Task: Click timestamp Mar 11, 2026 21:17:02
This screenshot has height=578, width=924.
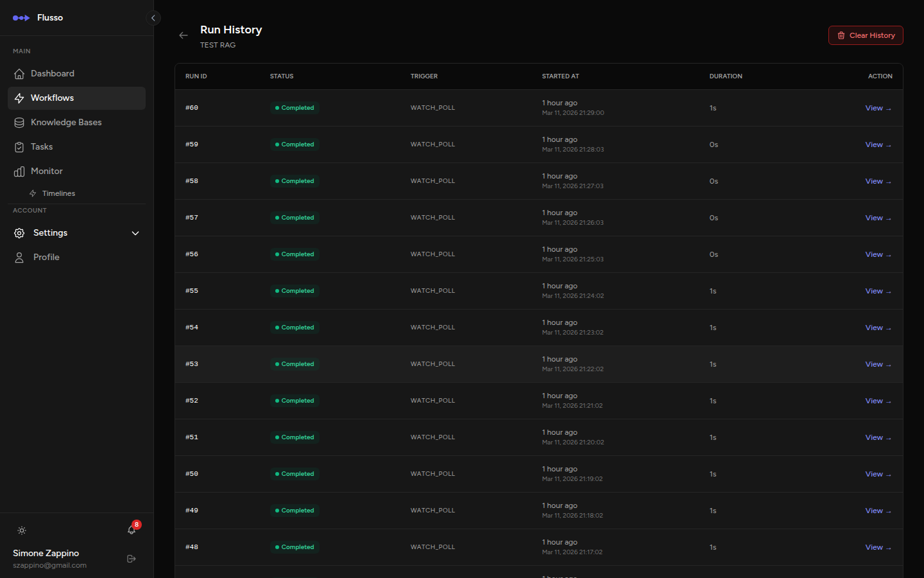Action: pos(572,552)
